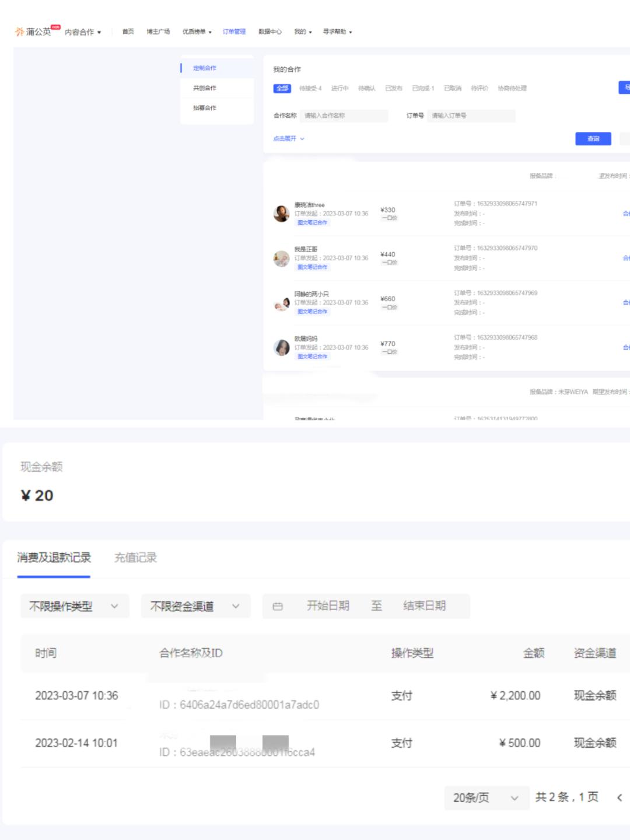The image size is (630, 840).
Task: Click the 订单号 input field
Action: [x=471, y=116]
